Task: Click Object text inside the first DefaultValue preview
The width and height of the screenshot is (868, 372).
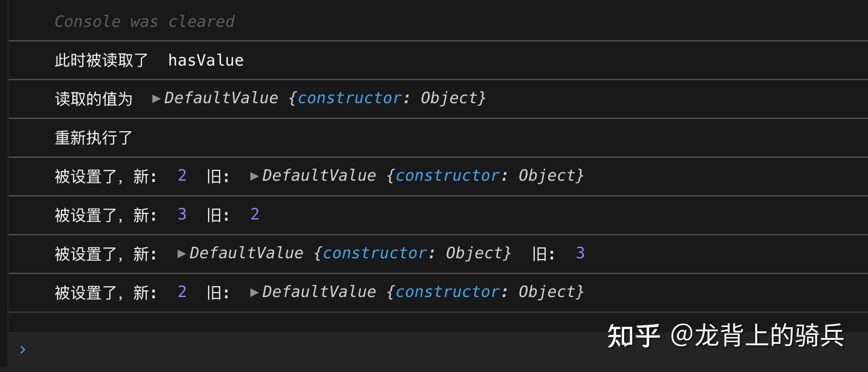Action: coord(449,98)
